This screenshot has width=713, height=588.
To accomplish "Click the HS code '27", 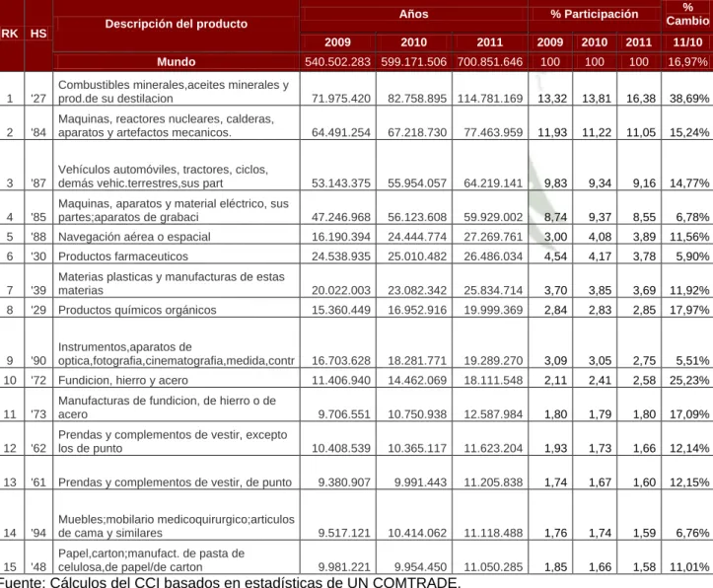I will [38, 99].
